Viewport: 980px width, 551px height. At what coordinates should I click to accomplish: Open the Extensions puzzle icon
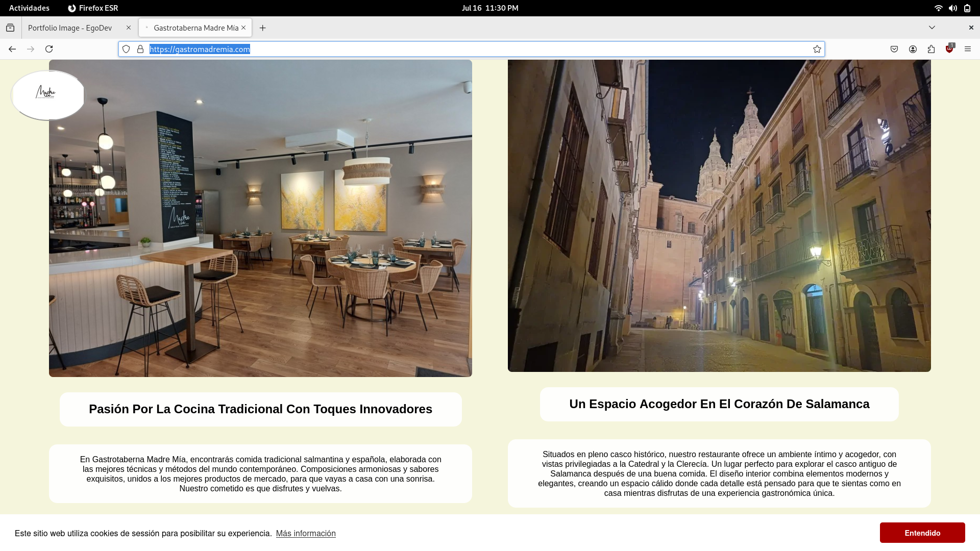931,49
